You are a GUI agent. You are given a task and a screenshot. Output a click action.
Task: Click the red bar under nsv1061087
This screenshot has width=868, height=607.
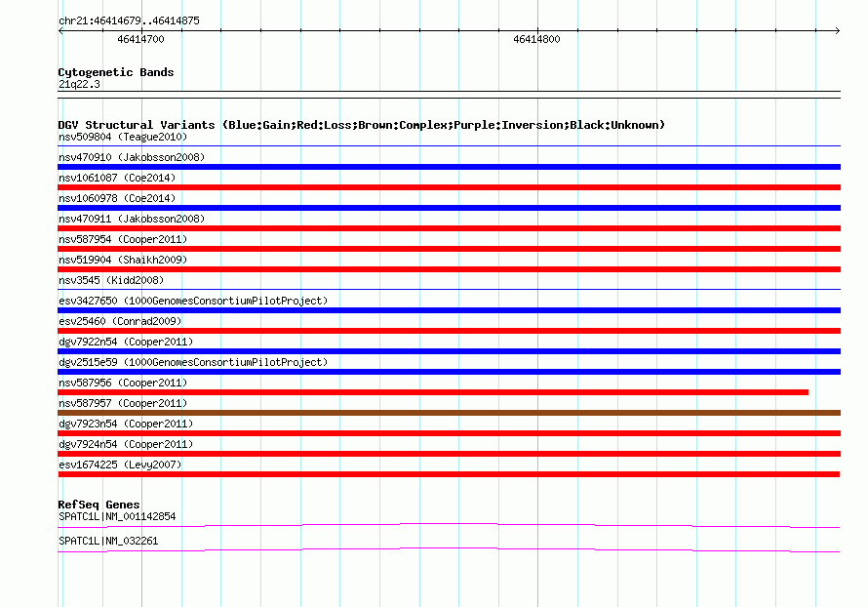449,187
